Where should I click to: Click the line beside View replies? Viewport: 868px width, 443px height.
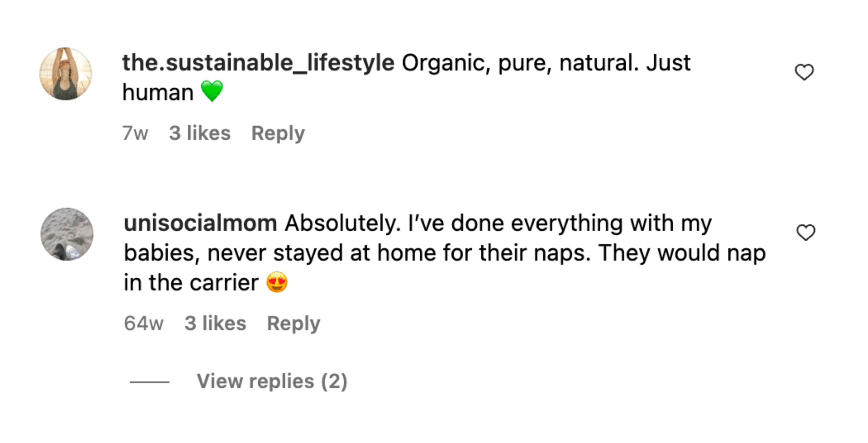(150, 382)
